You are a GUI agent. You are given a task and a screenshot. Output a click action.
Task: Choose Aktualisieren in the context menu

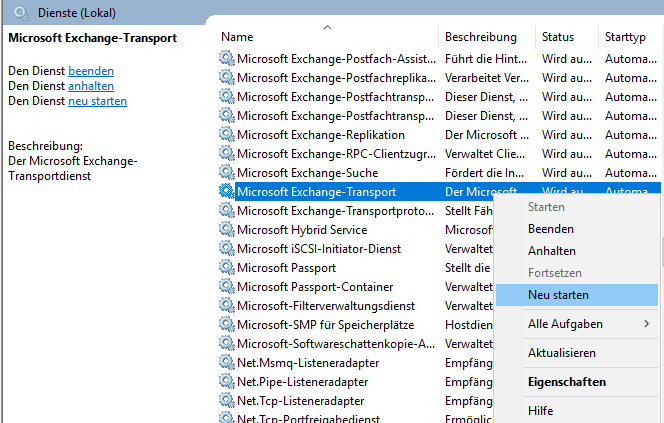tap(576, 353)
